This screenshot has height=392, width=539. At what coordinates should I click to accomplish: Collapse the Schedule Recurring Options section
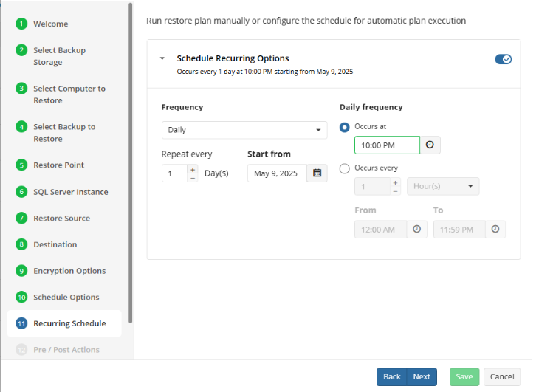click(162, 58)
